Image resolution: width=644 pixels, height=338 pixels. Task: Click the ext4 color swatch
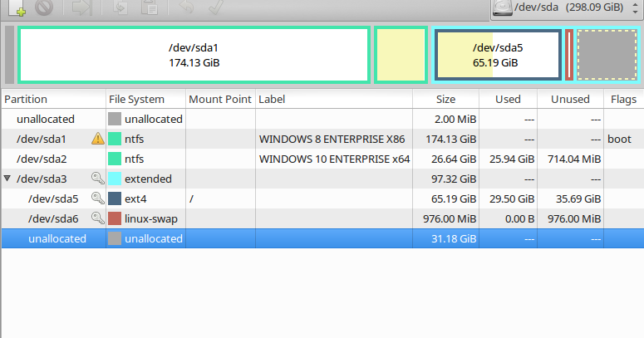tap(115, 198)
